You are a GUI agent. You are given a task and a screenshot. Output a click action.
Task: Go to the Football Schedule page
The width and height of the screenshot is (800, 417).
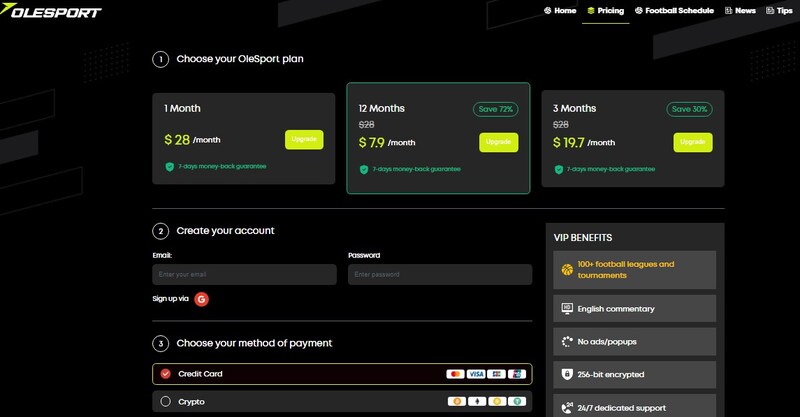click(x=674, y=10)
